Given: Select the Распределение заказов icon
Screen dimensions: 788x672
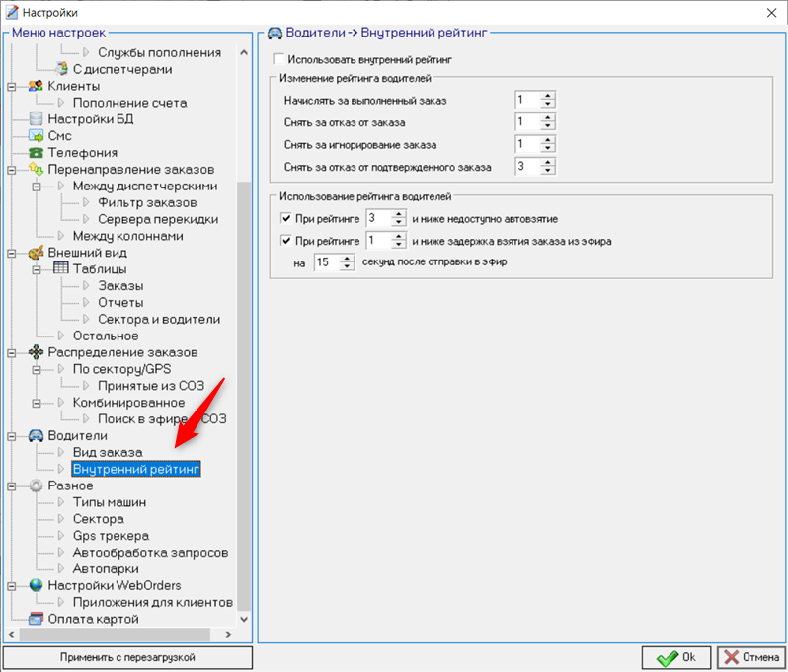Looking at the screenshot, I should click(36, 352).
